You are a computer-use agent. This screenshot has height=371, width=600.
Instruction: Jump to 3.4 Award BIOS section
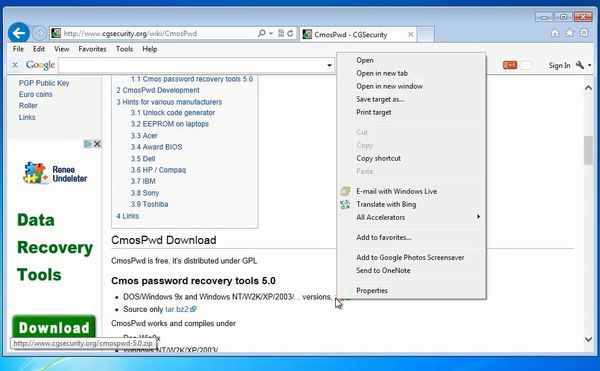(156, 147)
